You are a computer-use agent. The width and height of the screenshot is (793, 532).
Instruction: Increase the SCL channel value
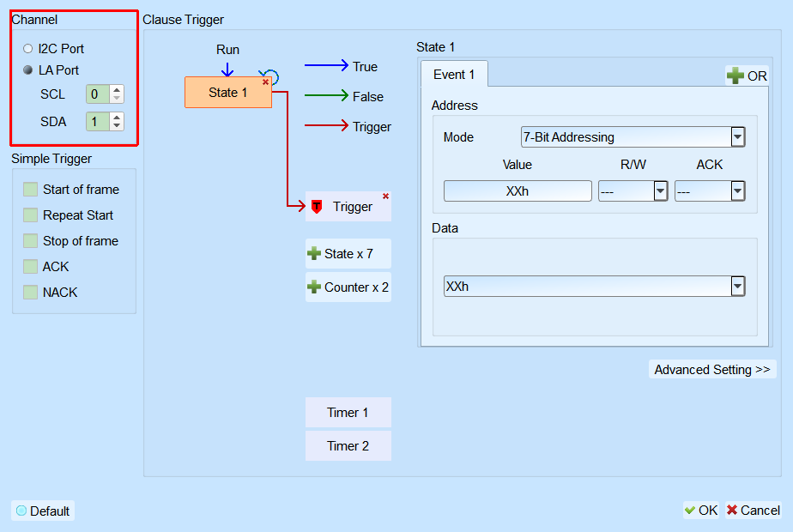(117, 90)
